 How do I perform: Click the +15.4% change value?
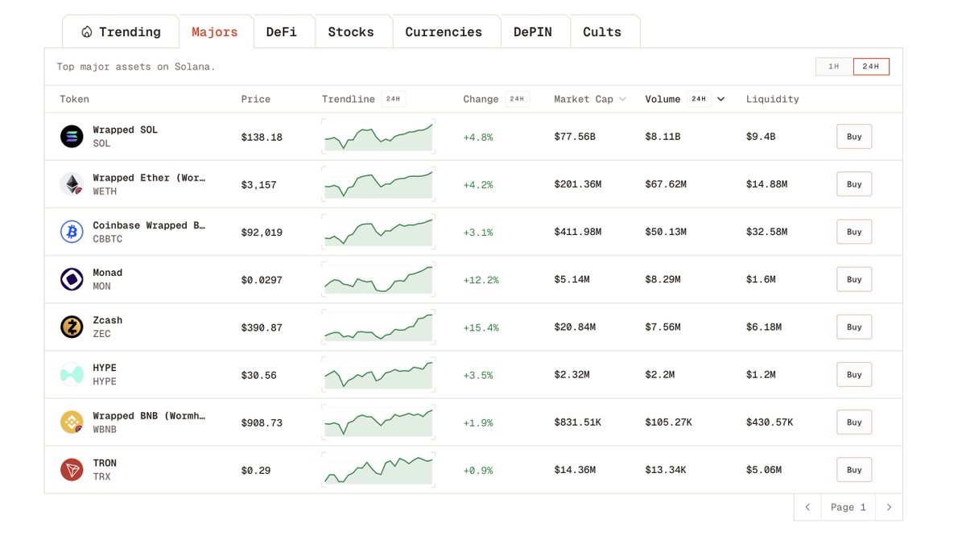(x=481, y=327)
